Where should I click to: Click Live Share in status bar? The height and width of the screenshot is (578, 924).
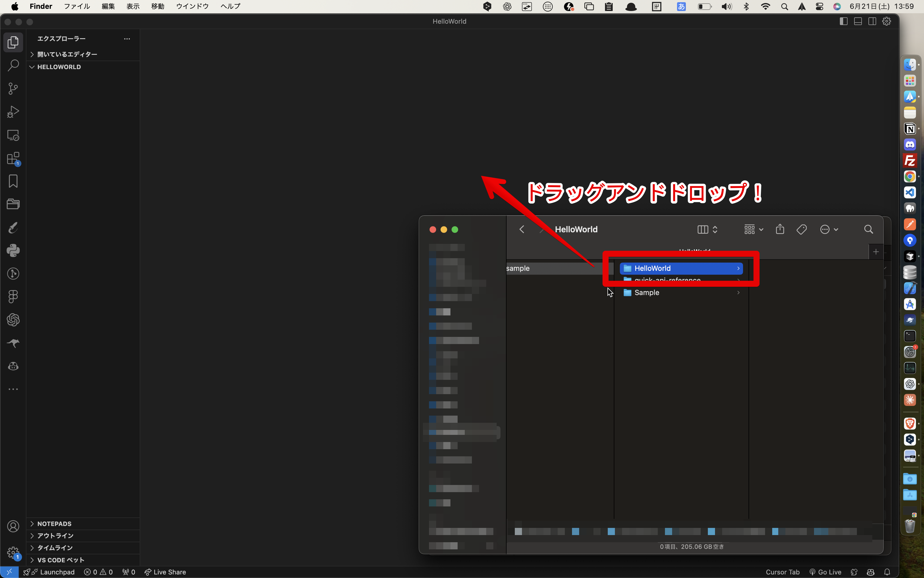tap(165, 572)
